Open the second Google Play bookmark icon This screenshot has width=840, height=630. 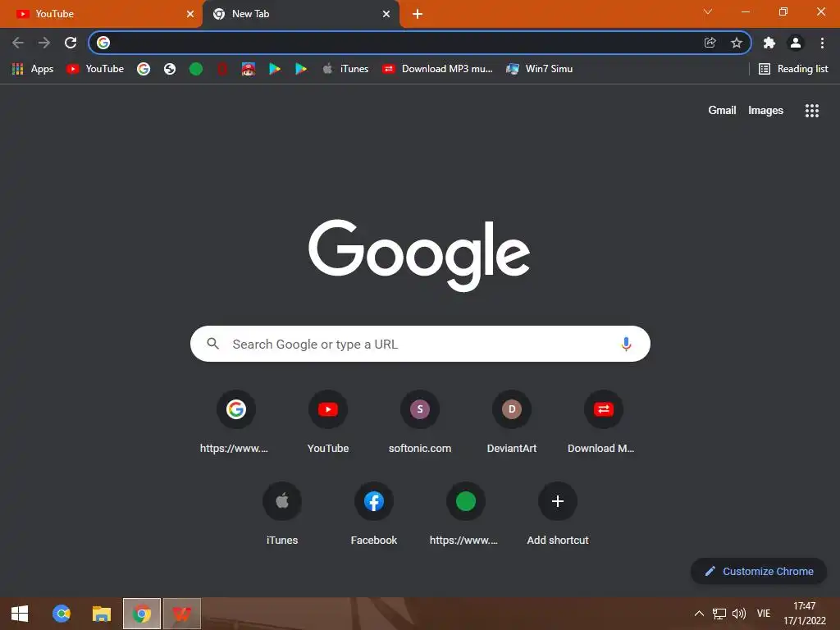point(301,69)
